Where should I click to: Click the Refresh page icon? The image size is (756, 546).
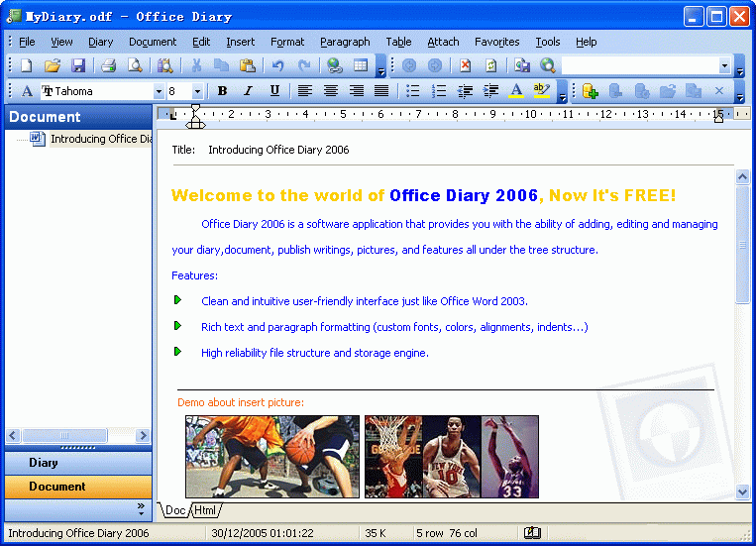tap(491, 65)
